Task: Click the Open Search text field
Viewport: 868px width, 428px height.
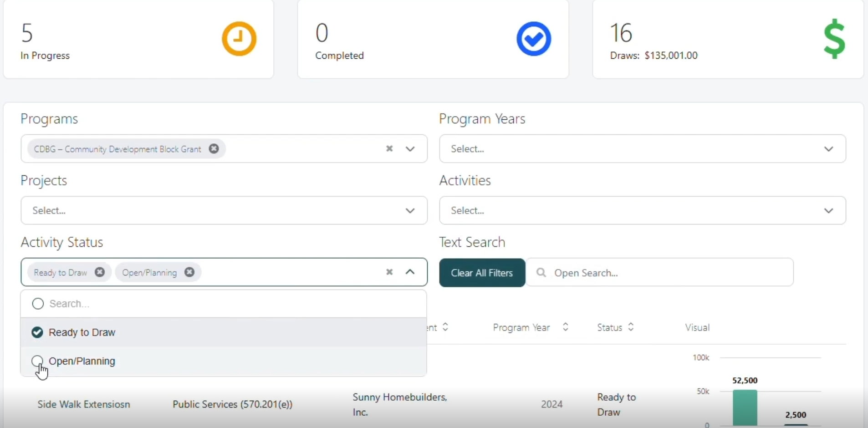Action: click(660, 273)
